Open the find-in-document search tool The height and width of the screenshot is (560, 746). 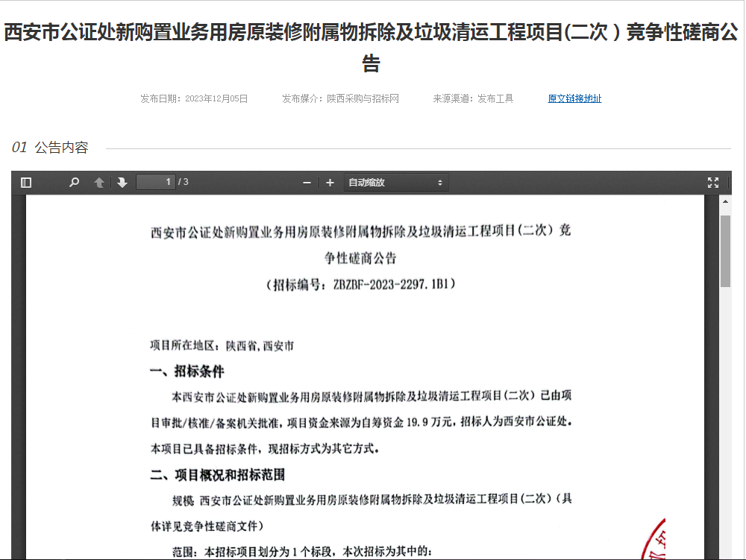74,183
